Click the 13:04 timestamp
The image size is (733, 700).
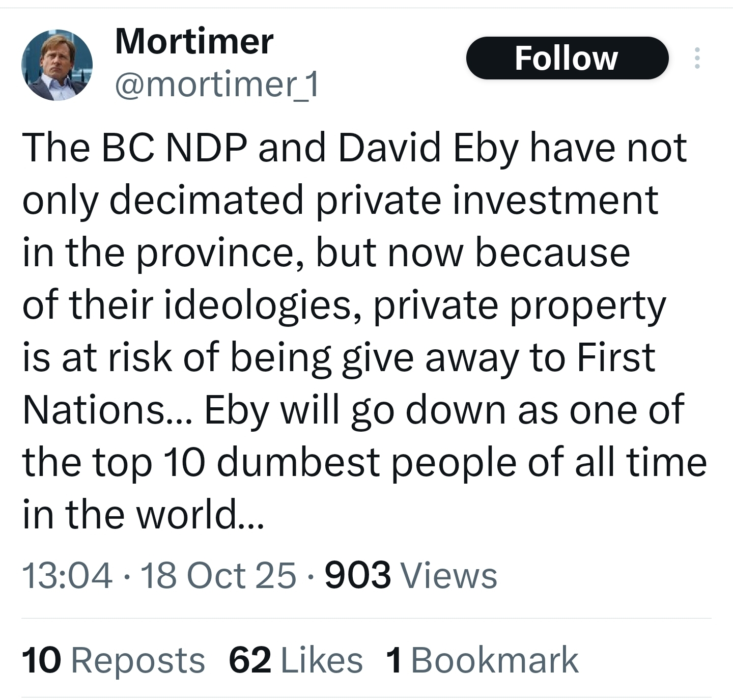pyautogui.click(x=67, y=575)
